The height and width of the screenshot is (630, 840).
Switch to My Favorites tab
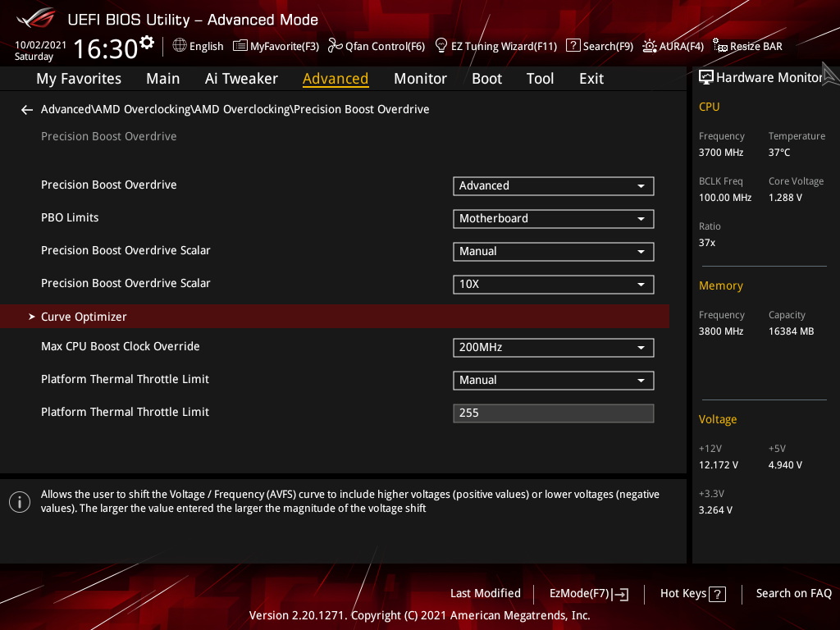tap(79, 79)
